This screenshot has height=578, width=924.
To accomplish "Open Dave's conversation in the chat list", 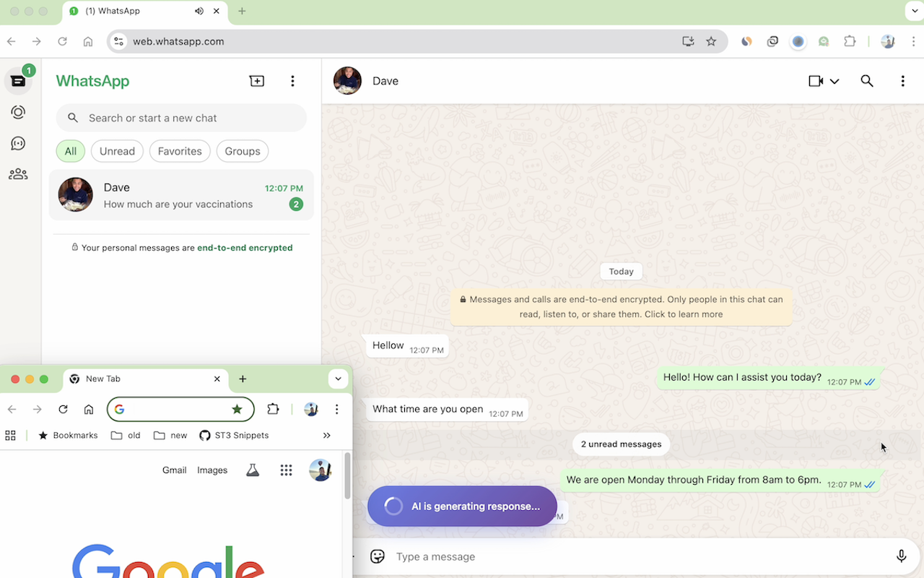I will [x=181, y=195].
